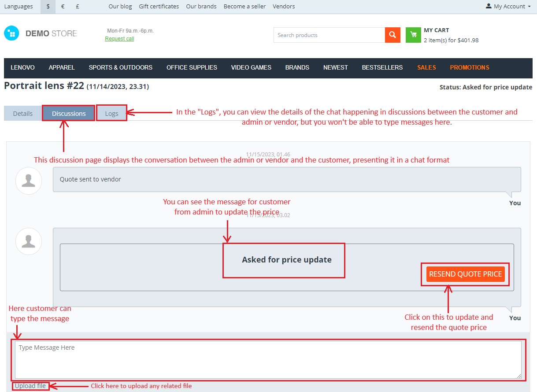The height and width of the screenshot is (392, 537).
Task: Click avatar beside Quote sent to vendor
Action: point(29,181)
